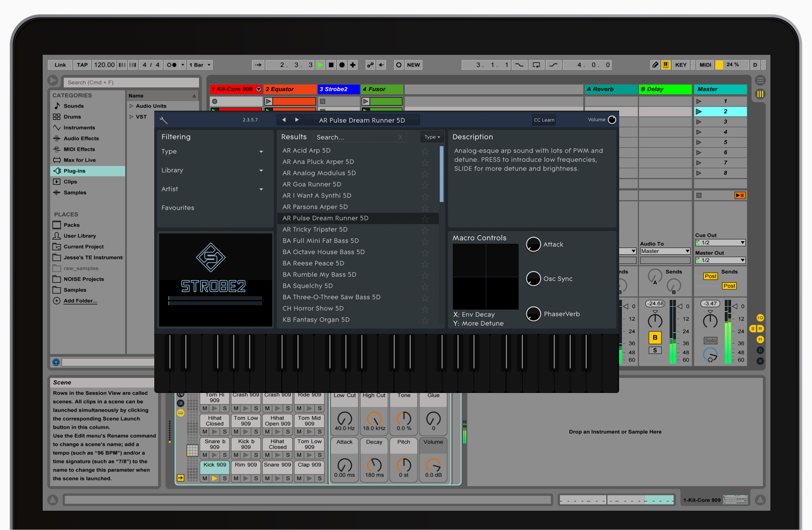Toggle Link button

tap(60, 65)
